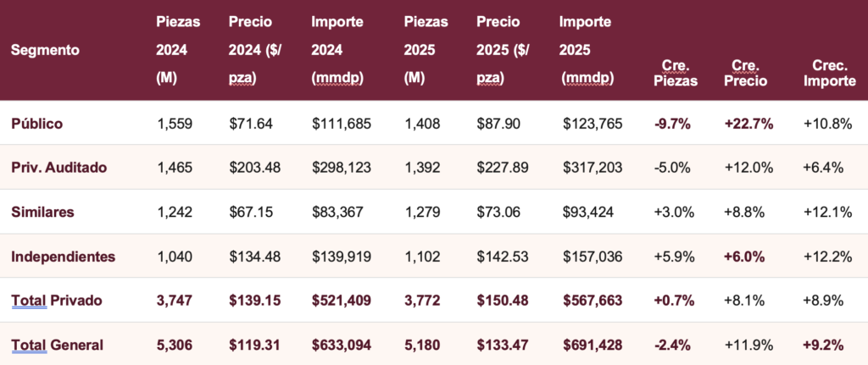Click the Priv. Auditado row label

(58, 167)
